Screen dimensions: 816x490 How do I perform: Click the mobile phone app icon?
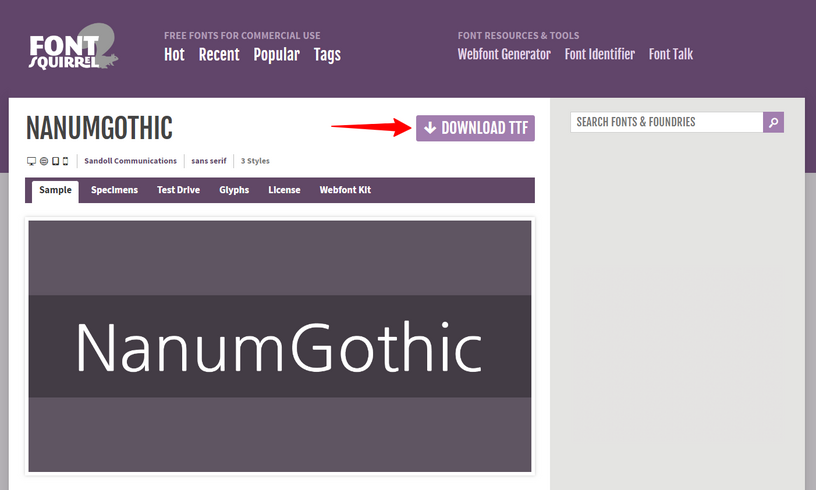(65, 161)
